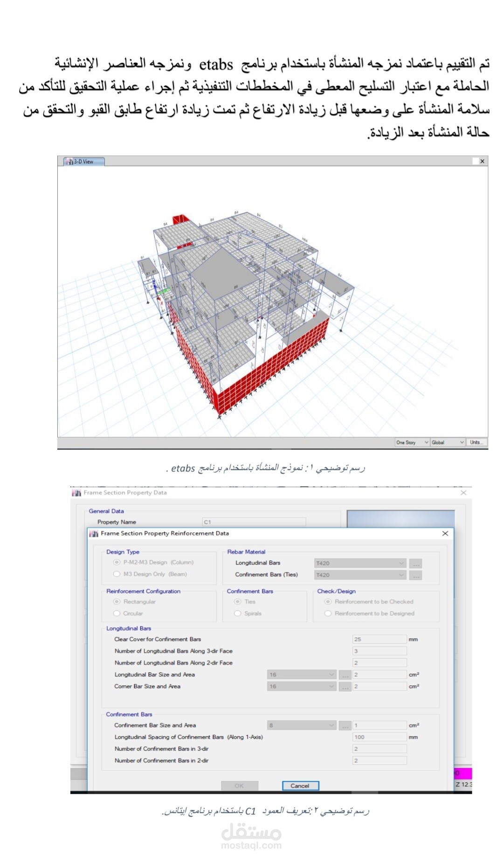This screenshot has width=503, height=868.
Task: Open the One Story dropdown
Action: [x=412, y=442]
